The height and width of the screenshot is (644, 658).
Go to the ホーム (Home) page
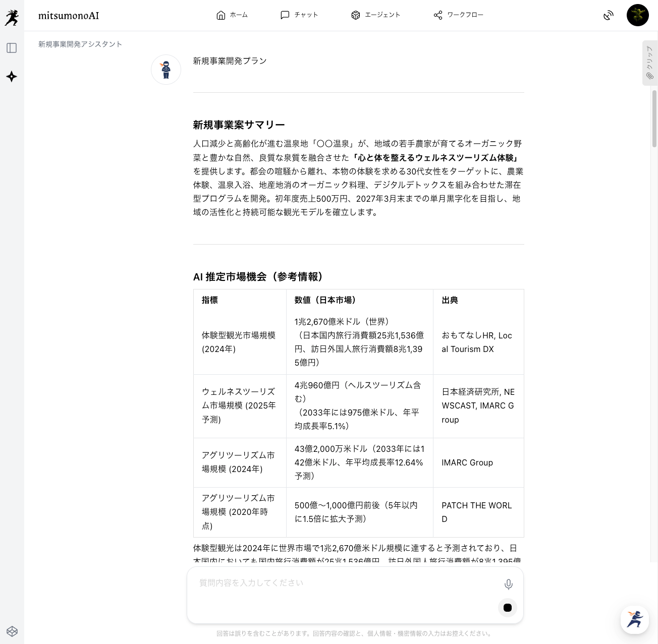pos(232,15)
